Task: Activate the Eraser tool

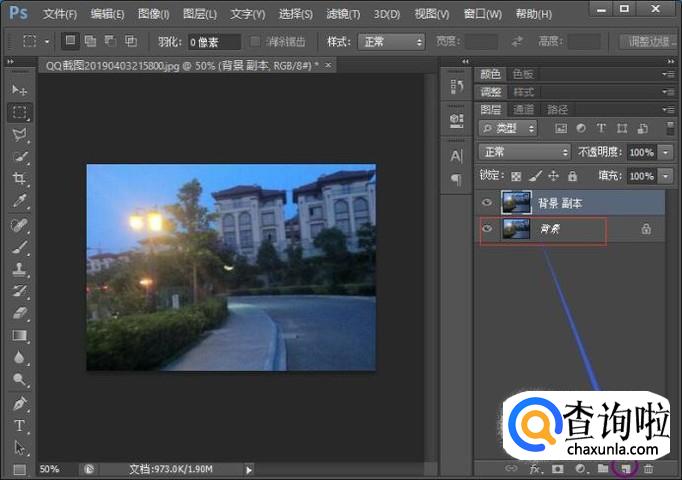Action: 19,313
